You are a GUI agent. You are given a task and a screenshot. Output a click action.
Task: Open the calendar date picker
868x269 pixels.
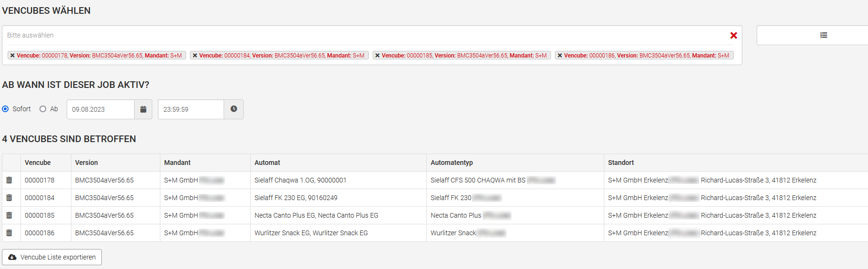point(143,109)
